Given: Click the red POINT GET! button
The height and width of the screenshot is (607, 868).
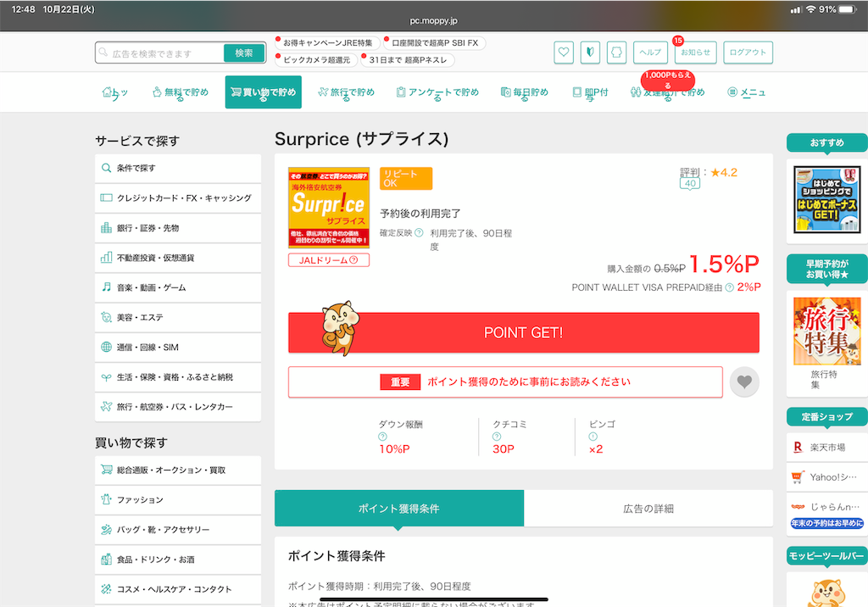Looking at the screenshot, I should [524, 332].
